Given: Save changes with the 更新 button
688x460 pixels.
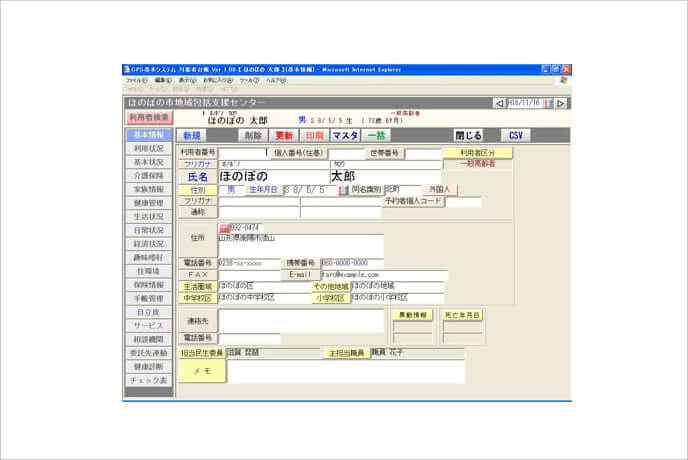Looking at the screenshot, I should click(x=284, y=136).
